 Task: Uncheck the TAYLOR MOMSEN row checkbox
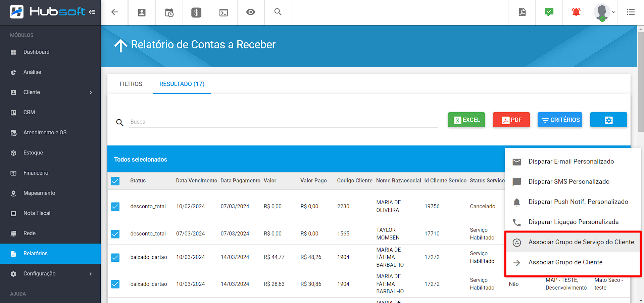[115, 234]
